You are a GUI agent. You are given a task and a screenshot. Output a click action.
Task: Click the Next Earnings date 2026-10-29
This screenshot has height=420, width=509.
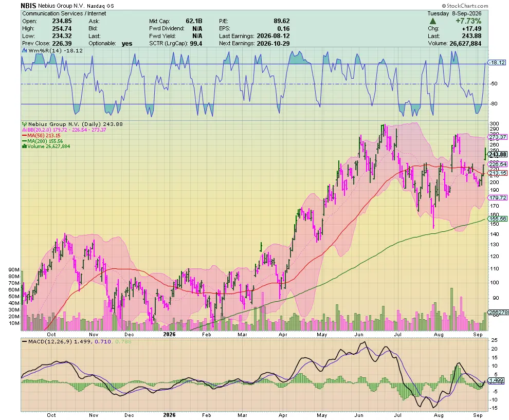(x=273, y=44)
